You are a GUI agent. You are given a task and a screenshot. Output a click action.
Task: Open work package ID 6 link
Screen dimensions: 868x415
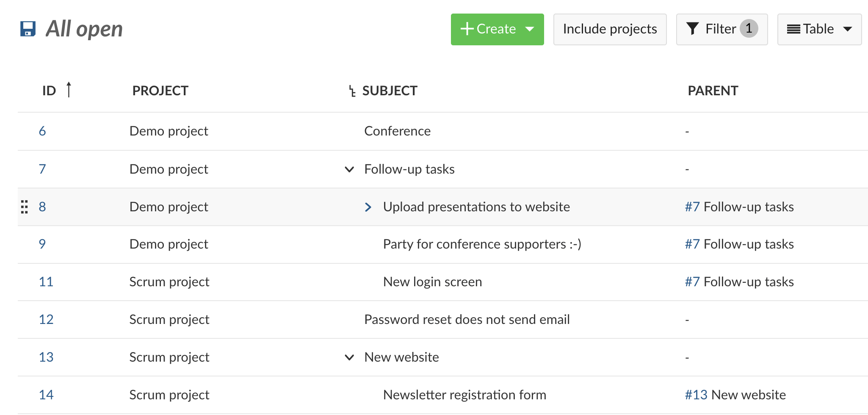click(42, 131)
